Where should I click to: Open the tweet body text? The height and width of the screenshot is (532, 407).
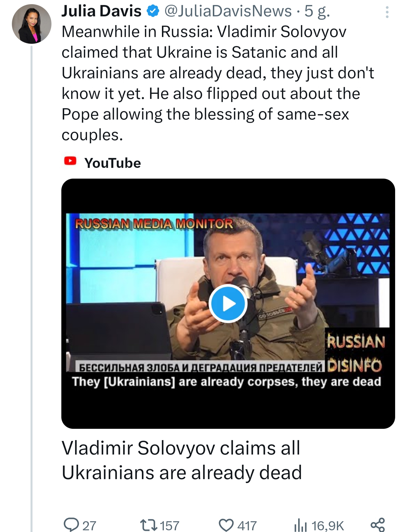218,83
